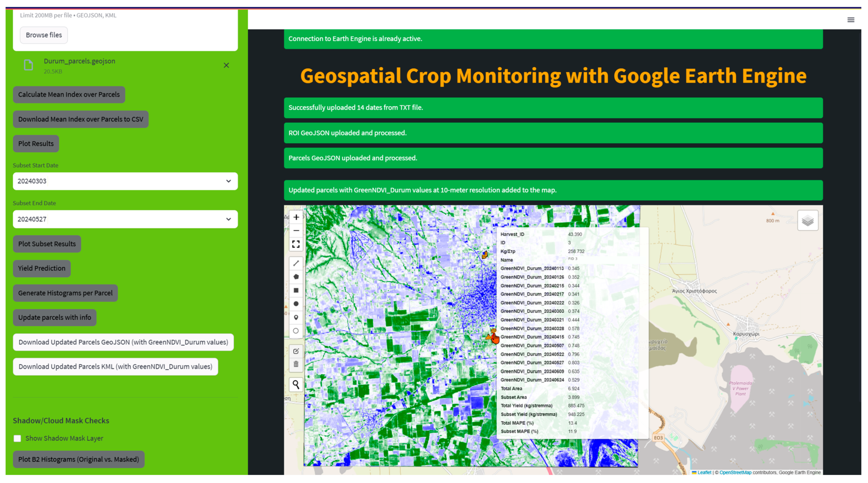The image size is (868, 483).
Task: Open the Subset Start Date dropdown
Action: click(x=125, y=181)
